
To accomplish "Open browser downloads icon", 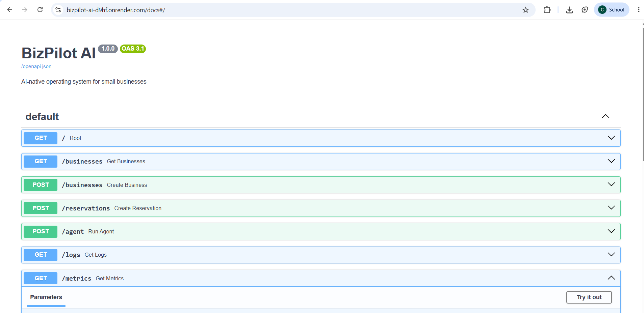I will pos(569,10).
